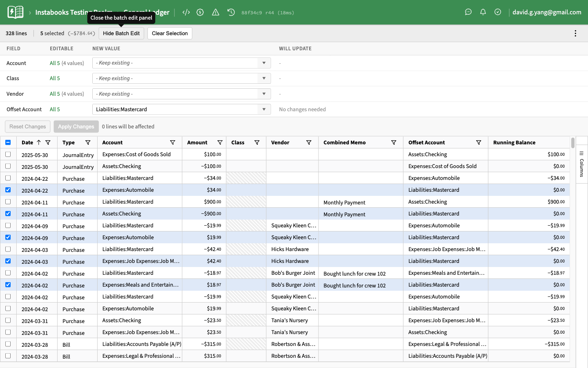Image resolution: width=588 pixels, height=368 pixels.
Task: Open the Account column filter
Action: click(173, 142)
